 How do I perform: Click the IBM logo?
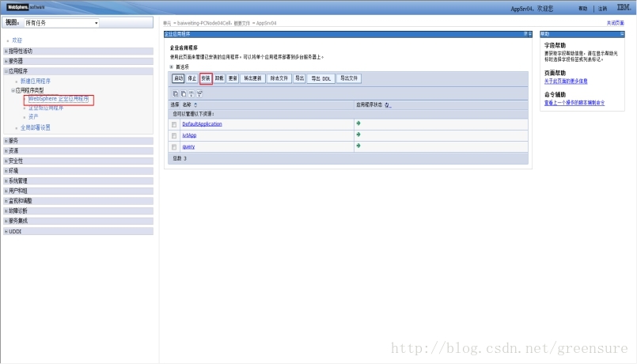[624, 7]
